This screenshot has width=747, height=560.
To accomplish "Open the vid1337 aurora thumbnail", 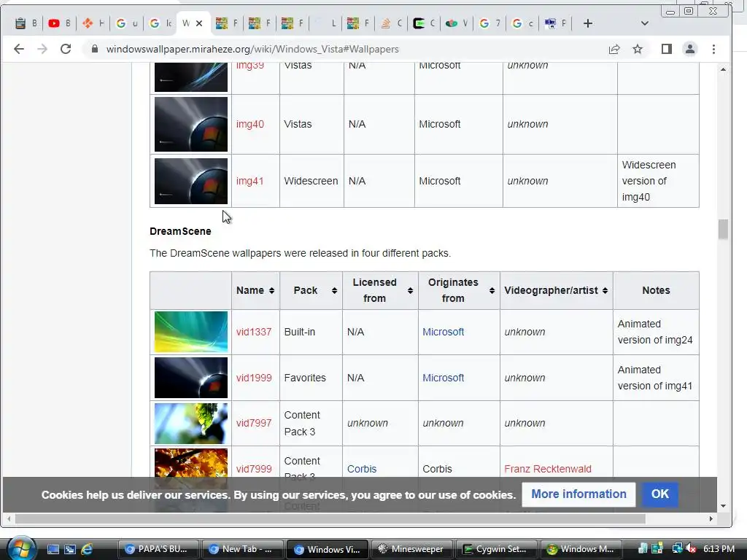I will point(191,332).
